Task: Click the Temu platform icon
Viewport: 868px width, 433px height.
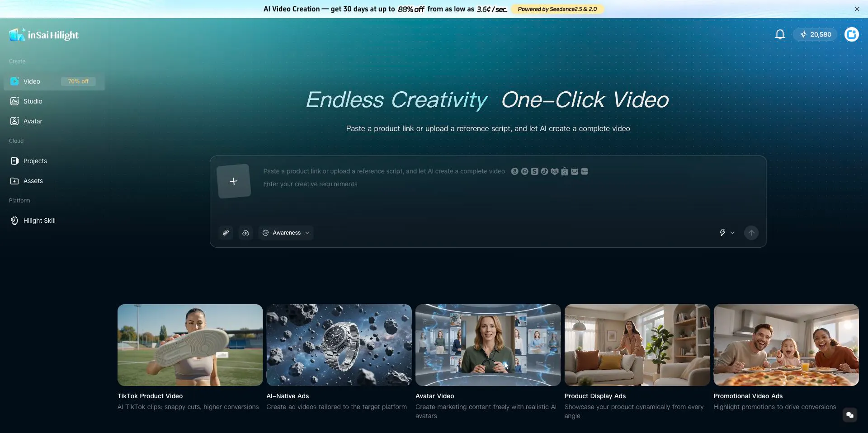Action: pyautogui.click(x=585, y=171)
